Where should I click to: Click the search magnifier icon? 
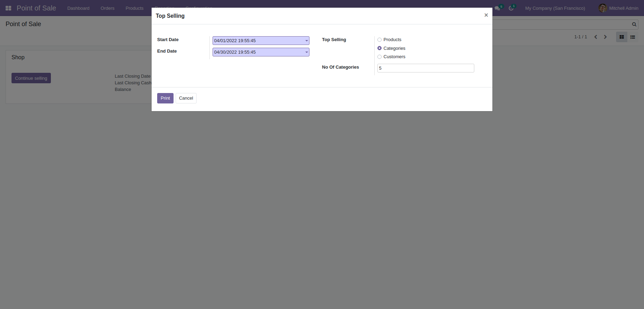tap(634, 24)
